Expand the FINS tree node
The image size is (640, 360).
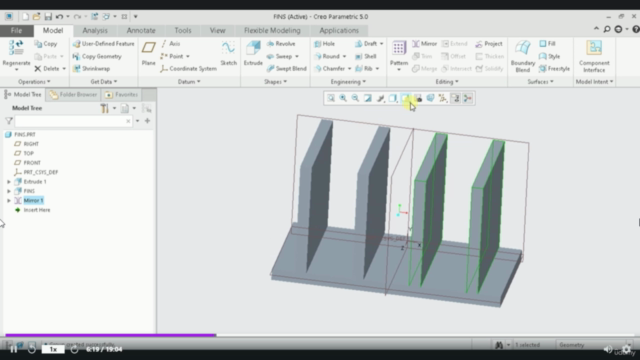pyautogui.click(x=9, y=191)
